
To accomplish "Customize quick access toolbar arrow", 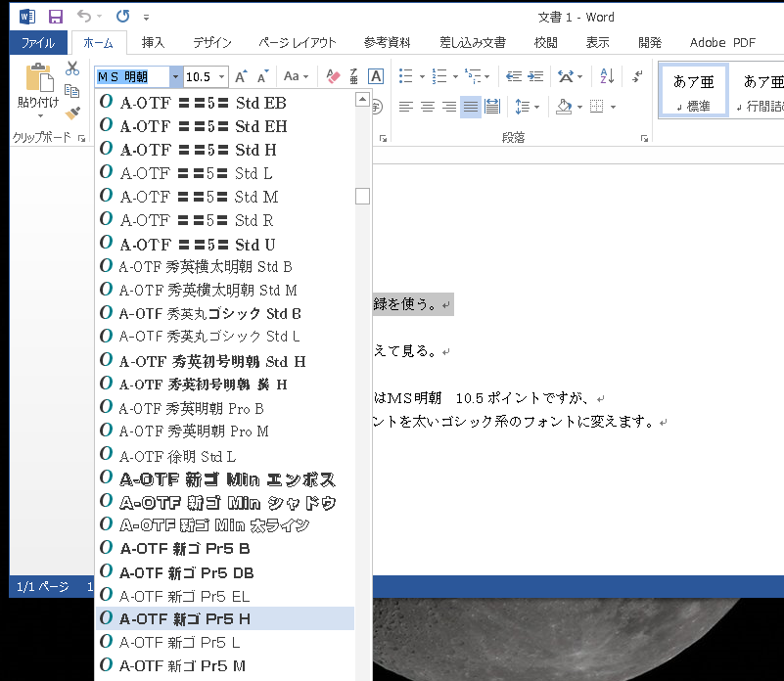I will click(x=146, y=18).
